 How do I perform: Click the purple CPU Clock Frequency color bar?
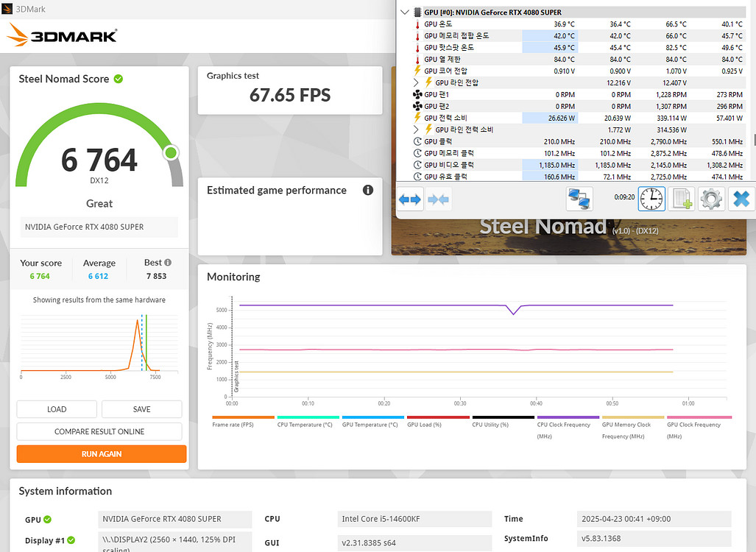(568, 417)
